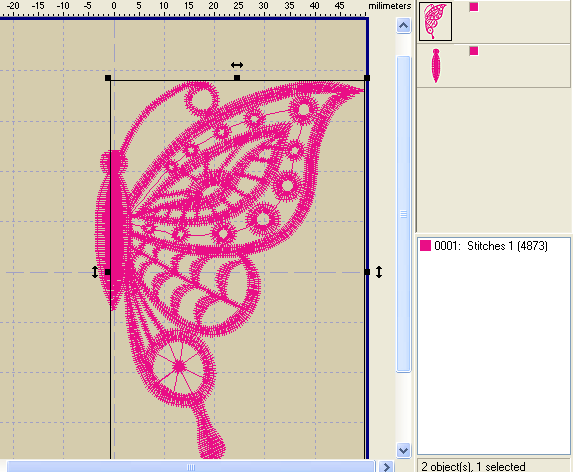Click the vertical resize arrow right of the selection

tap(379, 272)
